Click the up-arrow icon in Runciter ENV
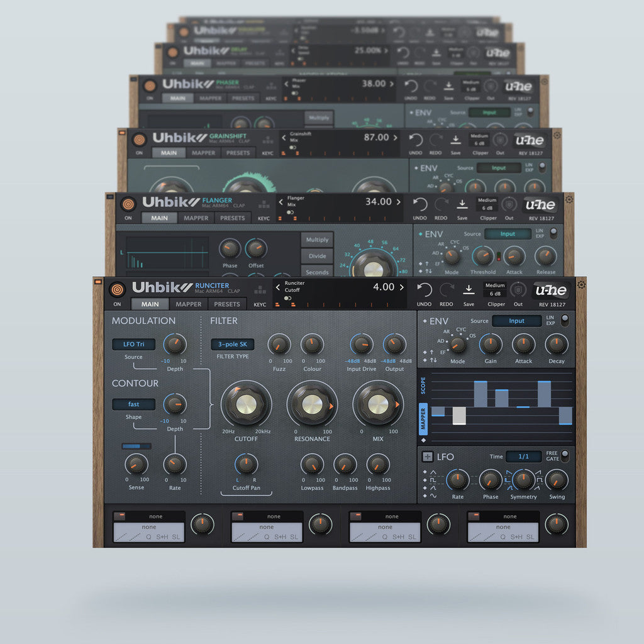The height and width of the screenshot is (644, 644). (x=431, y=352)
